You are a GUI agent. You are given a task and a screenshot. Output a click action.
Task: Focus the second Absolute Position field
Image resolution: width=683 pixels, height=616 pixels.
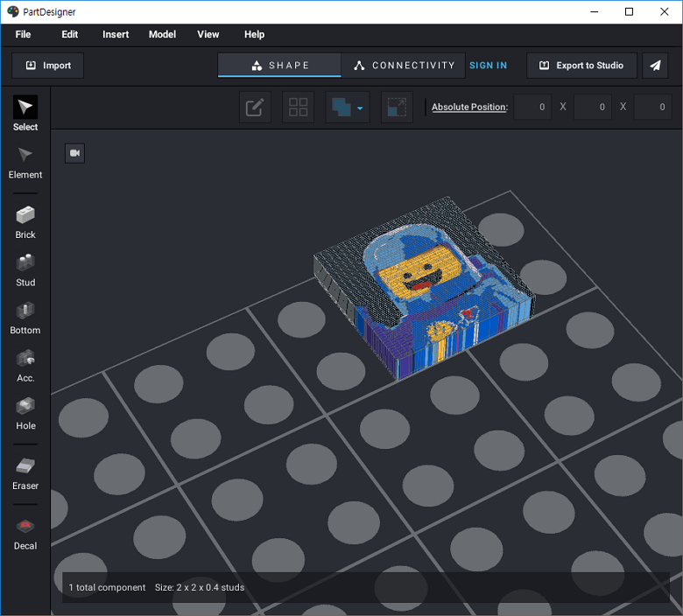click(x=593, y=107)
